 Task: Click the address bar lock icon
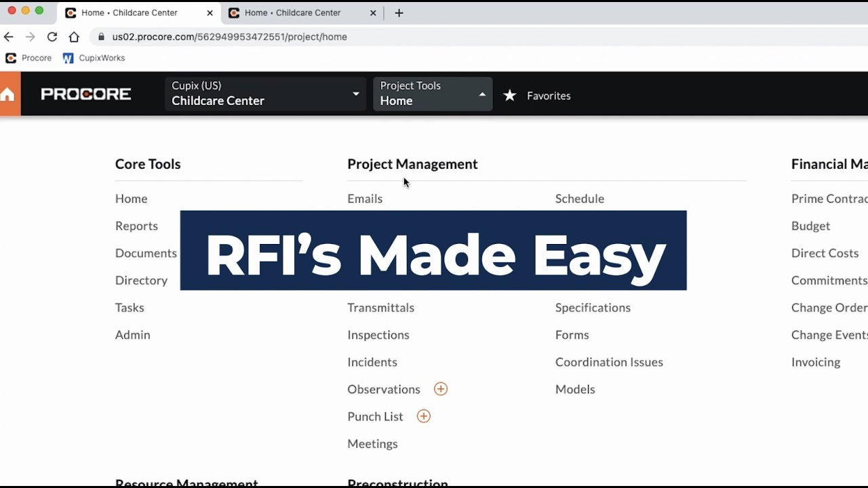click(101, 37)
